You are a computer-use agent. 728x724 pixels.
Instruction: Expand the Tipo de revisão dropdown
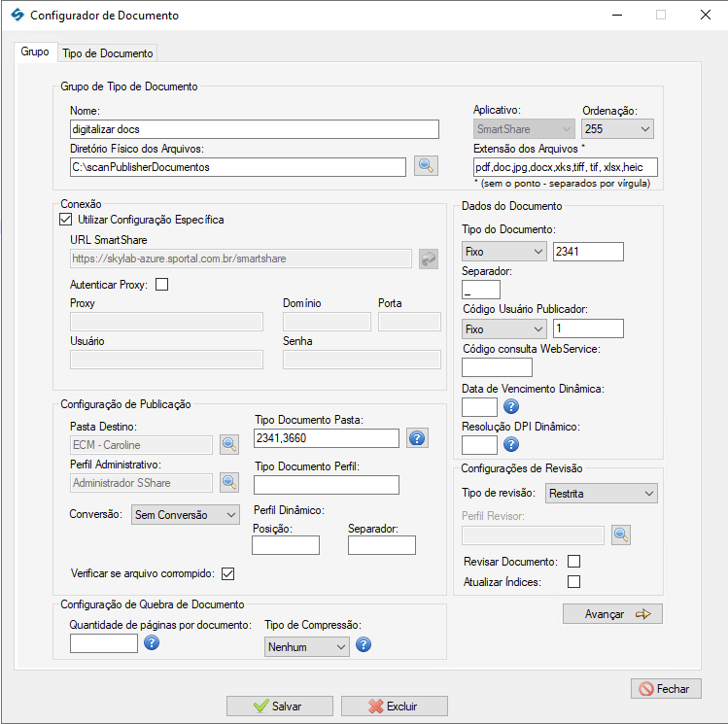(x=602, y=494)
